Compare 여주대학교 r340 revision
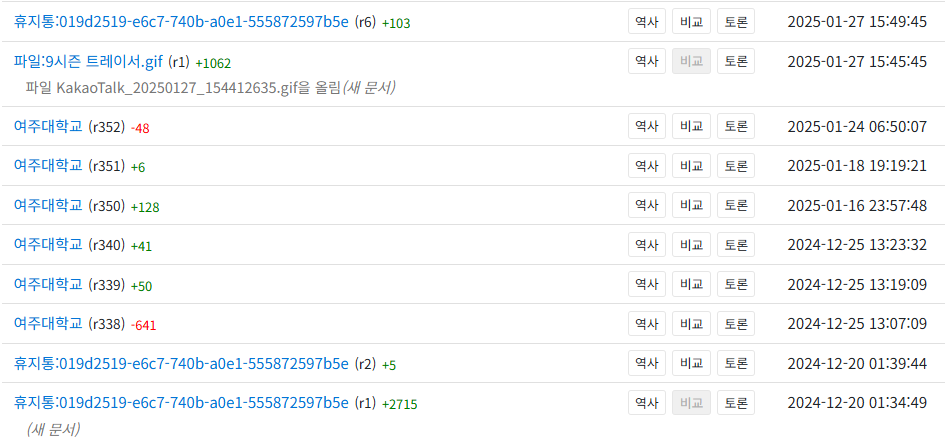The height and width of the screenshot is (447, 945). [691, 245]
